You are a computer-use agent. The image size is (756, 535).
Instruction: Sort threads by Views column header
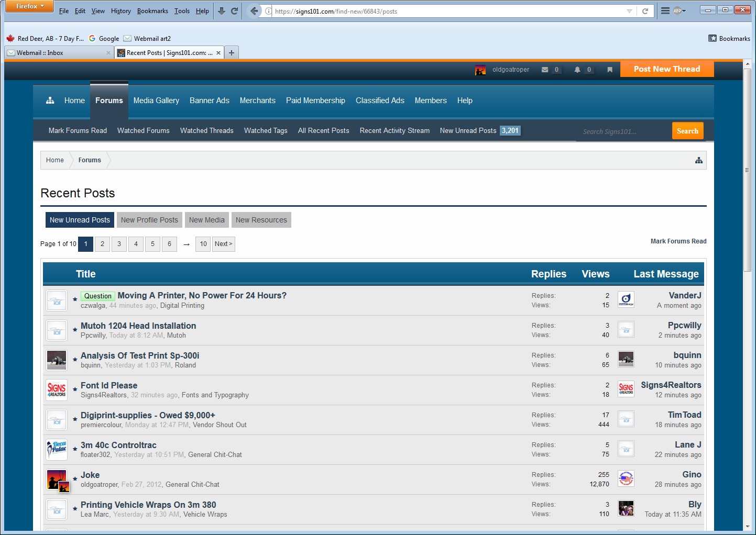click(x=596, y=274)
